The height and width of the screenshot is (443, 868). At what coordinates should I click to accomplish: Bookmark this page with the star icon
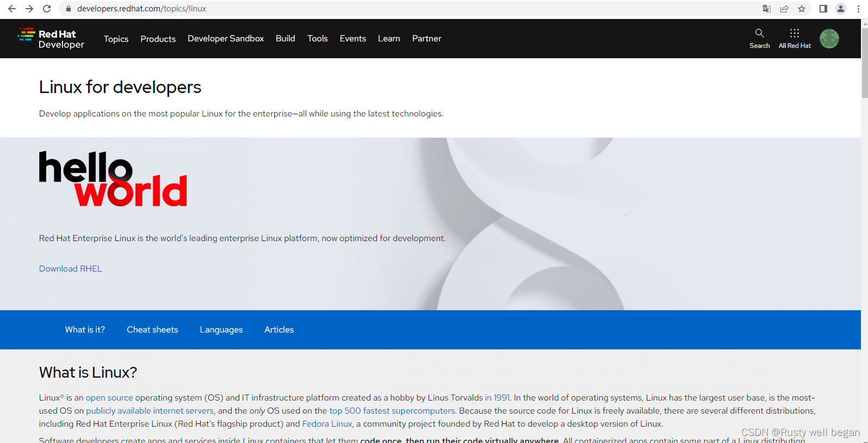(802, 9)
